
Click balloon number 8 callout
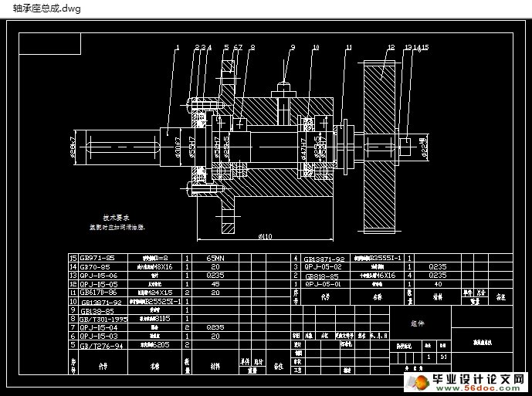252,47
